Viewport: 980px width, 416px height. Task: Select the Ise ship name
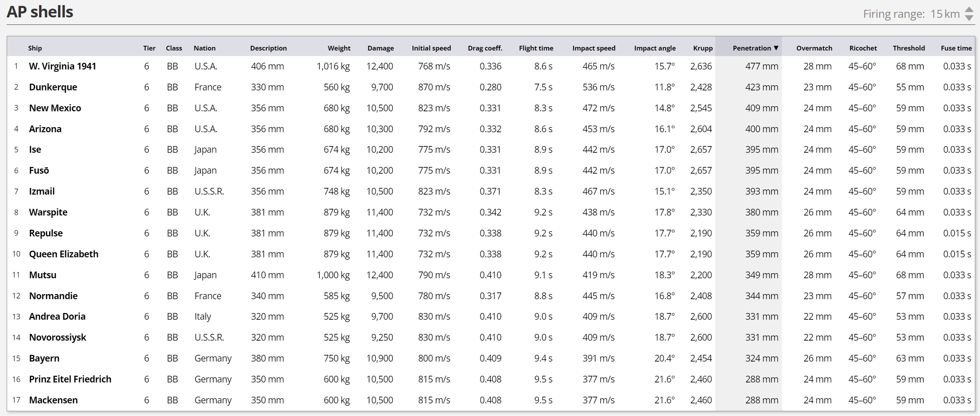pos(35,150)
